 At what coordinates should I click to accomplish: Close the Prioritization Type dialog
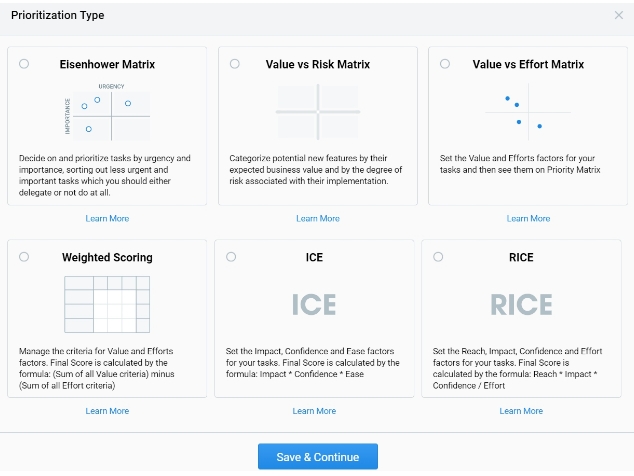618,16
